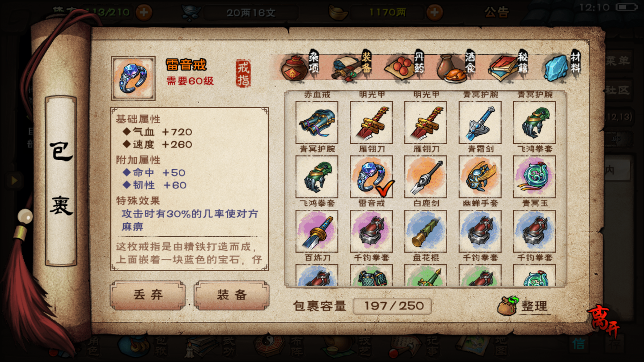Image resolution: width=644 pixels, height=362 pixels.
Task: Click the sort bag icon next to 整理
Action: pos(507,305)
